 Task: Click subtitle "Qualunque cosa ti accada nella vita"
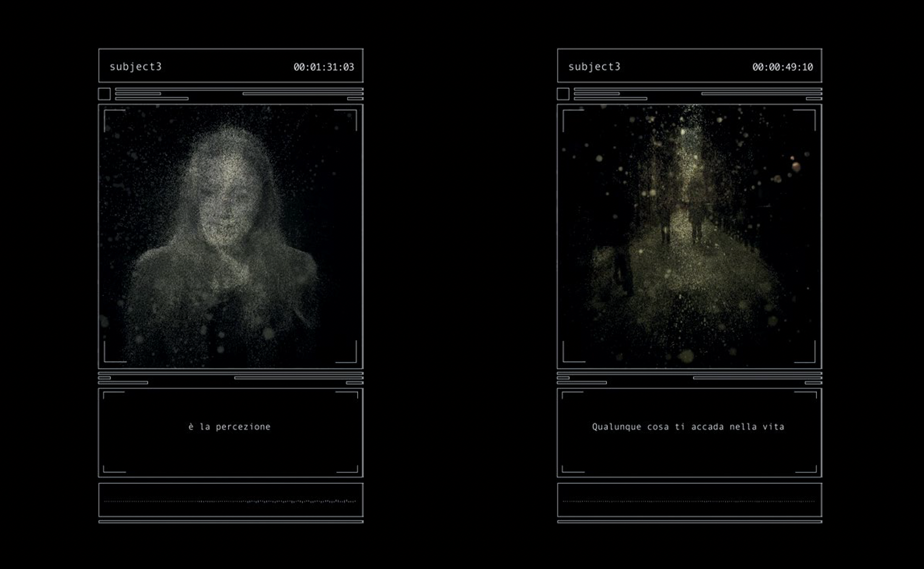pos(688,427)
